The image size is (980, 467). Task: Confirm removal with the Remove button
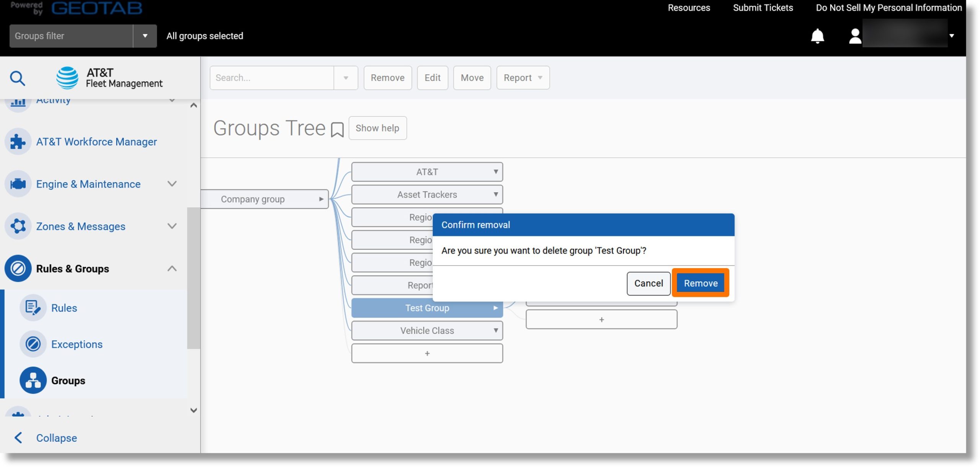(701, 283)
